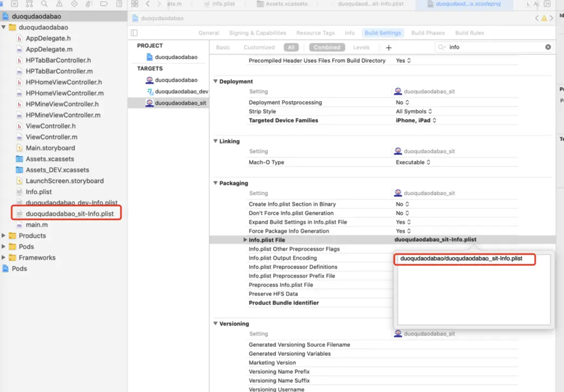
Task: Open the Strip Style All Symbols dropdown
Action: point(414,111)
